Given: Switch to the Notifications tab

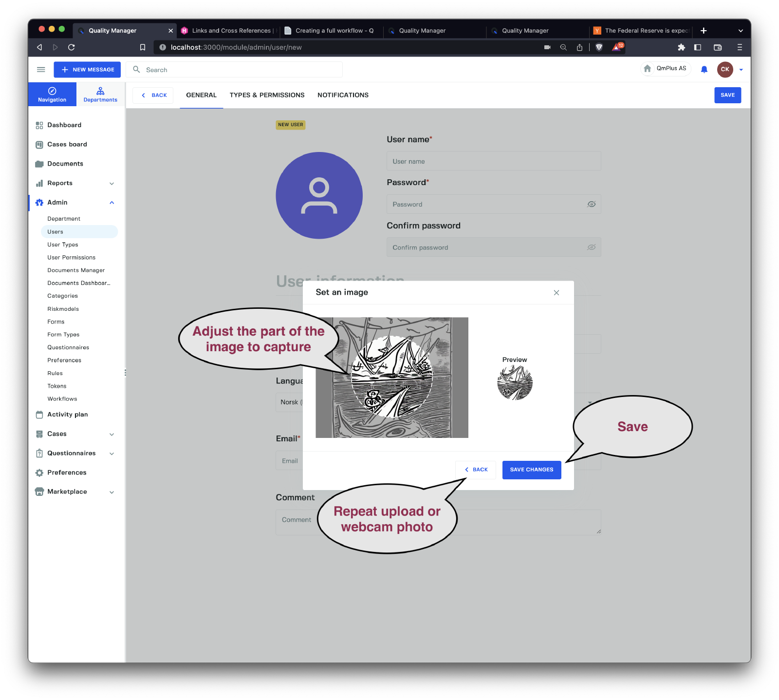Looking at the screenshot, I should tap(343, 95).
